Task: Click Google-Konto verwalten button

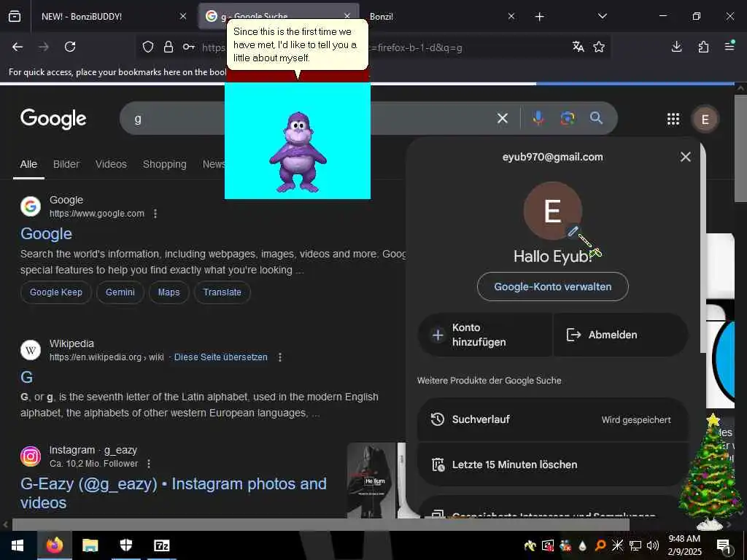Action: (553, 287)
